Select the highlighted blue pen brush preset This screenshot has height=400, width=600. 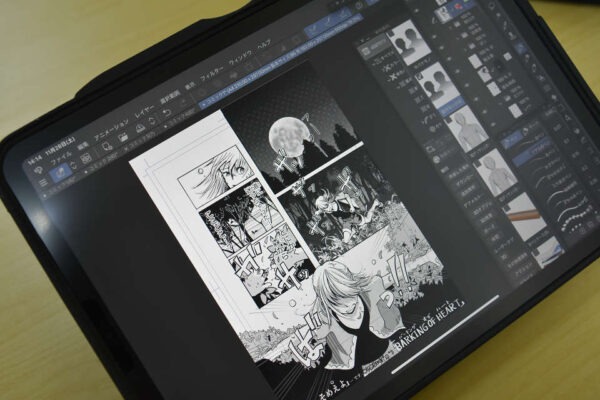pyautogui.click(x=532, y=152)
